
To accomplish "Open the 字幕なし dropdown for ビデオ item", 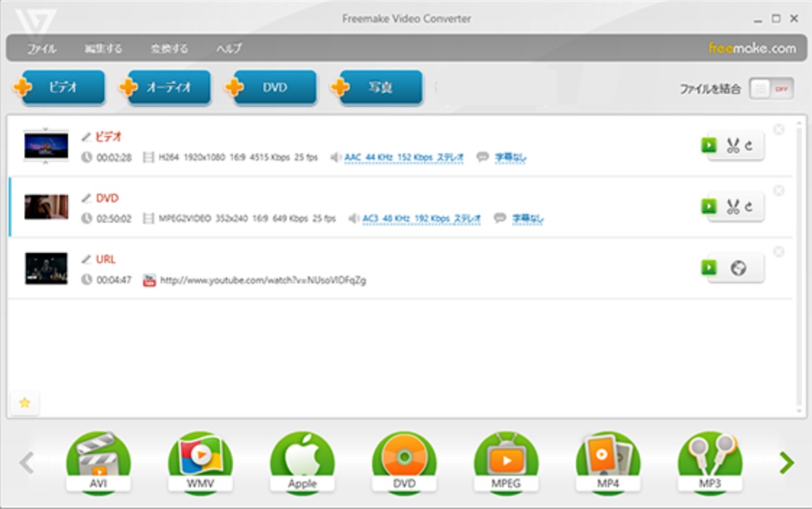I will tap(511, 157).
